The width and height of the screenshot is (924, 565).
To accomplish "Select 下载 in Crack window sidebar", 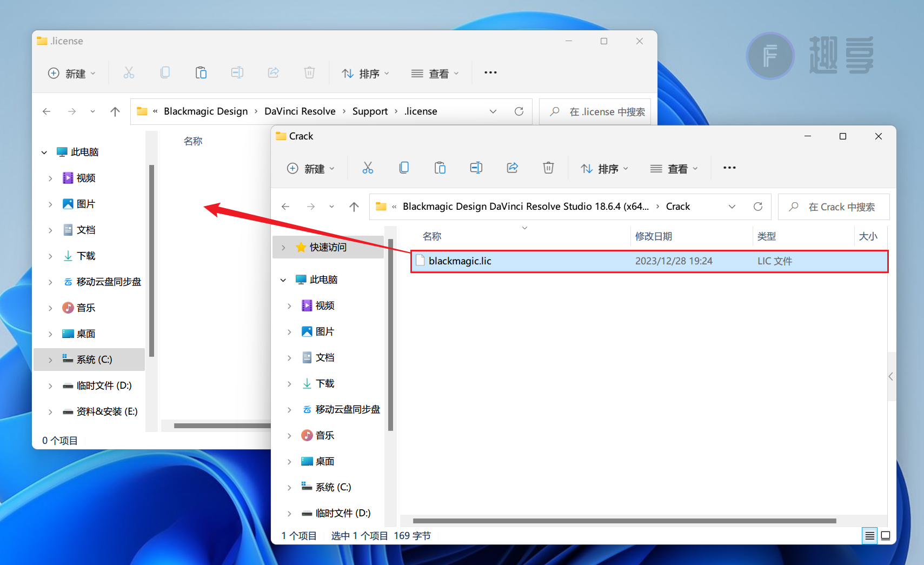I will 324,384.
